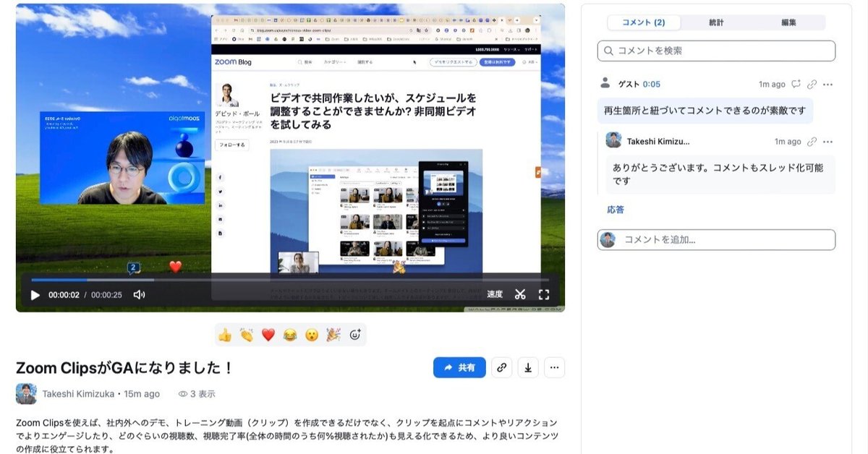
Task: Click the コメントを検索 search field
Action: (x=716, y=51)
